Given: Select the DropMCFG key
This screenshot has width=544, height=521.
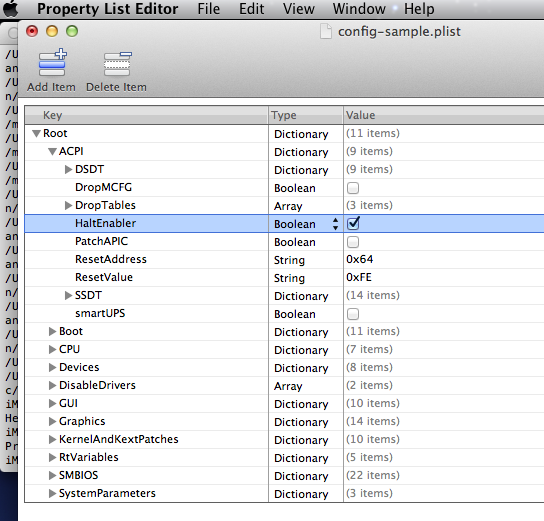Looking at the screenshot, I should point(103,187).
